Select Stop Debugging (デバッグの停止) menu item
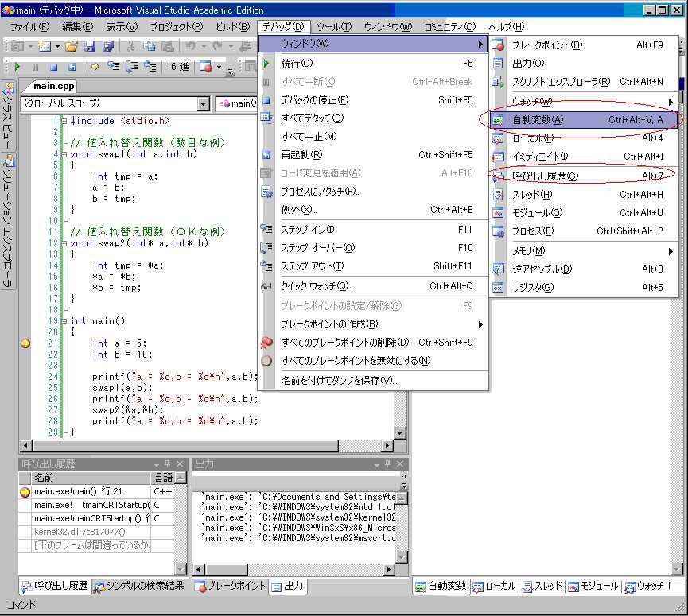 373,100
